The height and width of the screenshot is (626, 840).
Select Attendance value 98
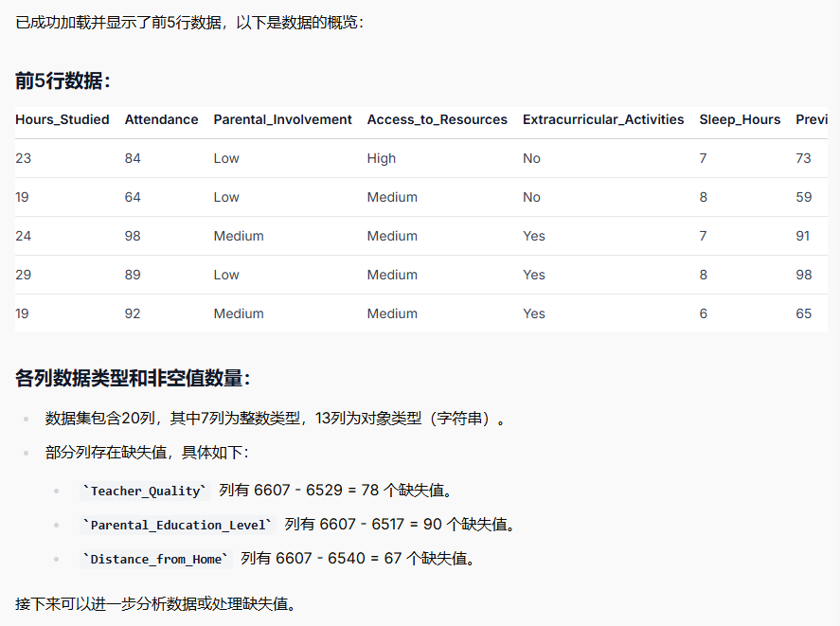pyautogui.click(x=133, y=236)
